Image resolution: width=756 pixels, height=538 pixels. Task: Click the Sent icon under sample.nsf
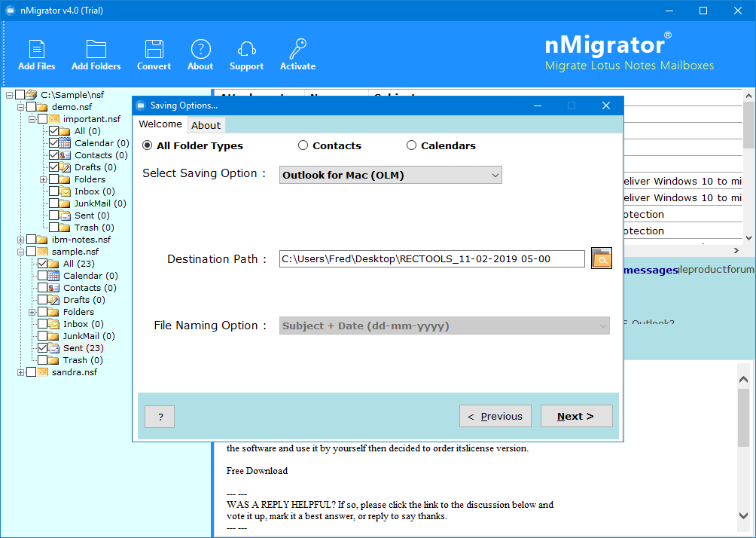pyautogui.click(x=53, y=348)
